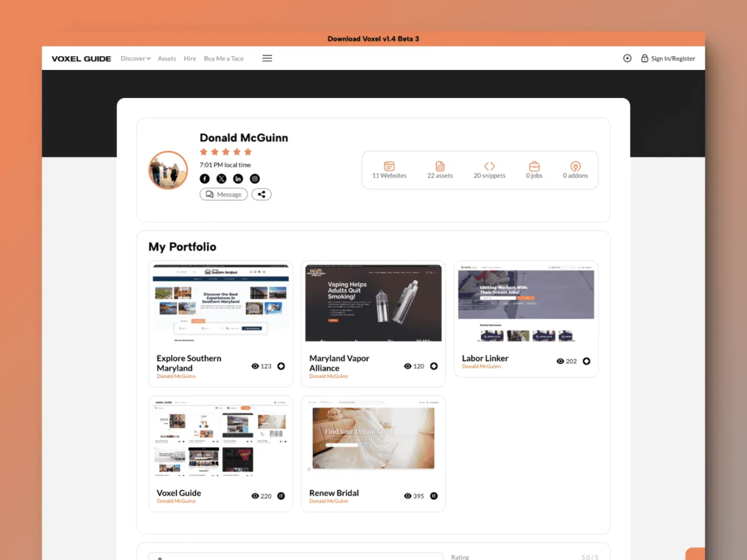This screenshot has width=747, height=560.
Task: Open the hamburger menu icon
Action: tap(267, 58)
